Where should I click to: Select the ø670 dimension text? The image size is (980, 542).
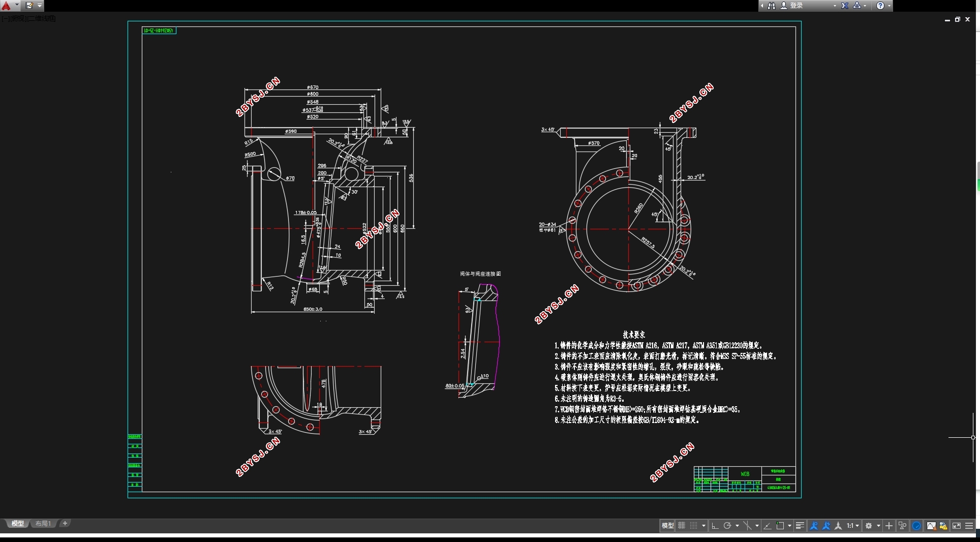(x=313, y=87)
